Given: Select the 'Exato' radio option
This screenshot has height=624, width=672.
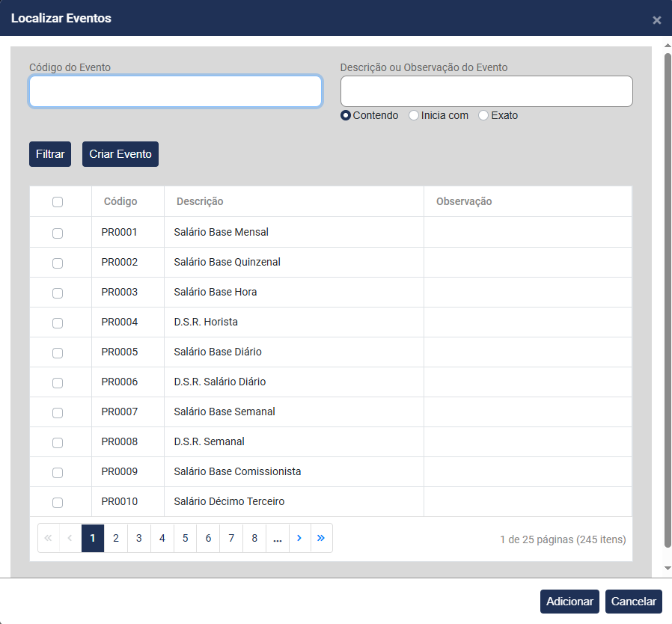Looking at the screenshot, I should click(x=483, y=116).
